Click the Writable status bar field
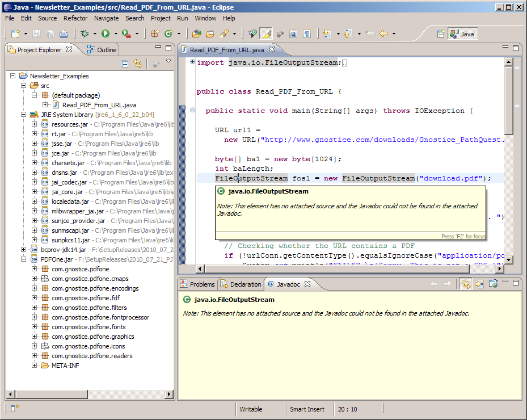Image resolution: width=527 pixels, height=420 pixels. [x=251, y=409]
